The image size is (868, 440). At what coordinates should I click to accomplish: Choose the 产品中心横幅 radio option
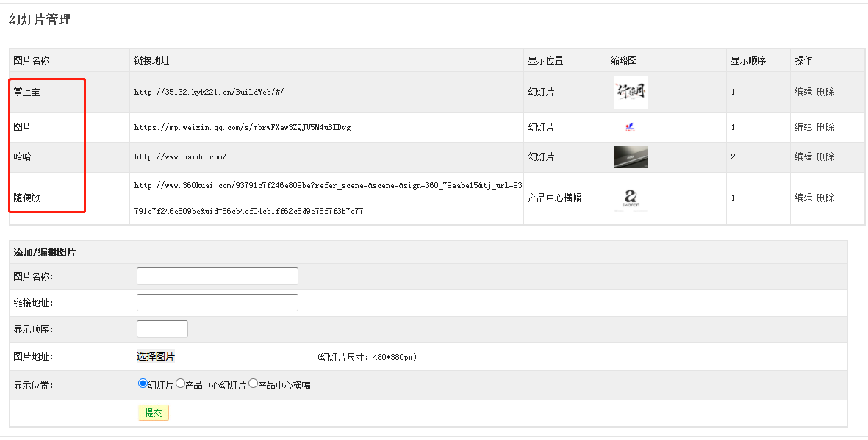(x=254, y=383)
